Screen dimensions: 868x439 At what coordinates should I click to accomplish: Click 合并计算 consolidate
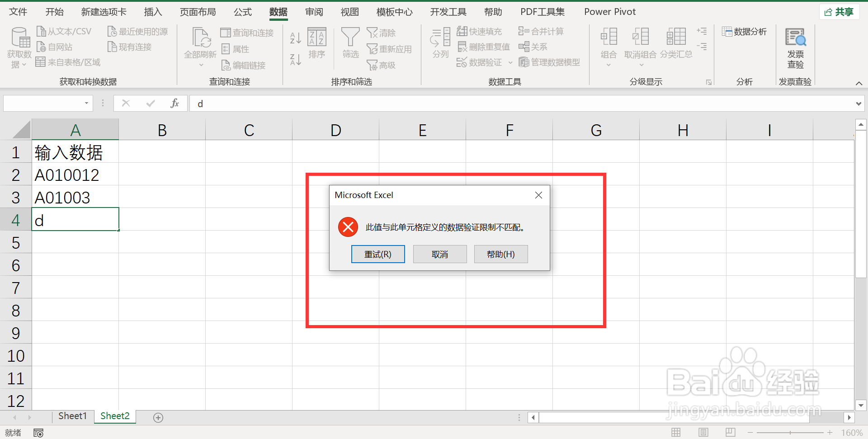[541, 31]
